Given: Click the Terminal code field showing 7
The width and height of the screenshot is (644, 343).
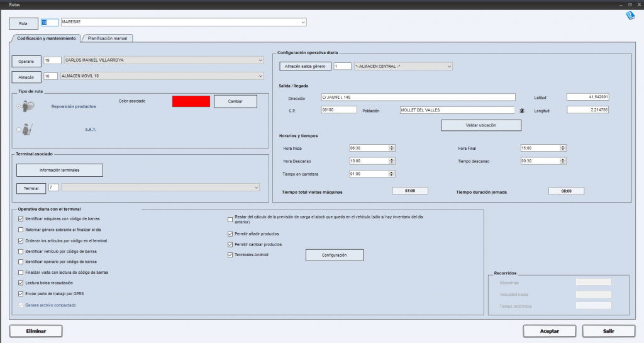Looking at the screenshot, I should (54, 188).
